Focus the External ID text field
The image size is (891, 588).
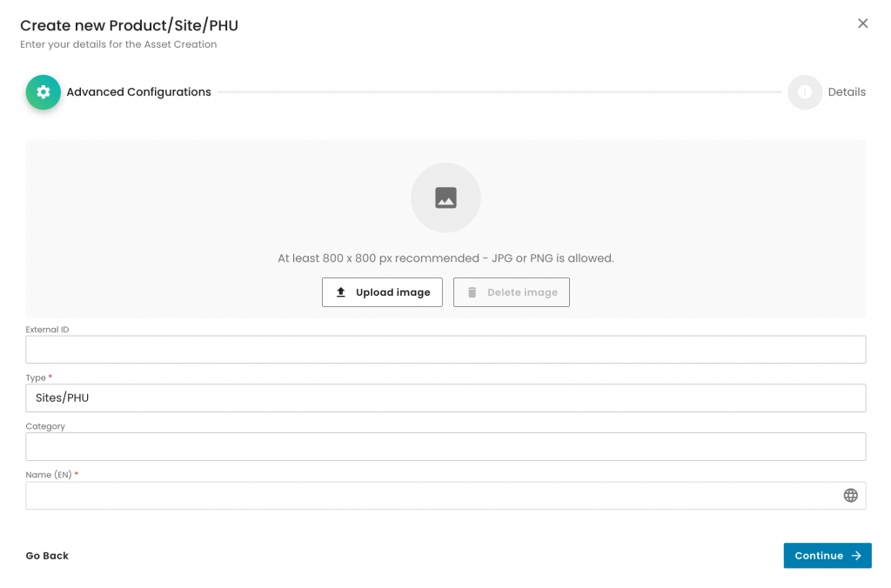pos(445,350)
